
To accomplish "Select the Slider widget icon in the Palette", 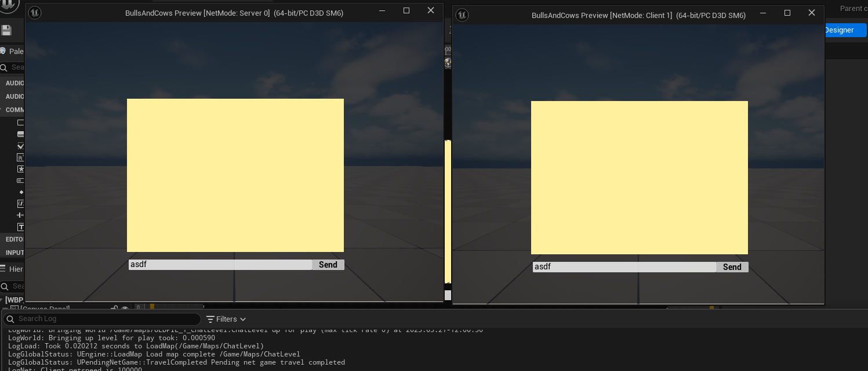I will [x=21, y=215].
